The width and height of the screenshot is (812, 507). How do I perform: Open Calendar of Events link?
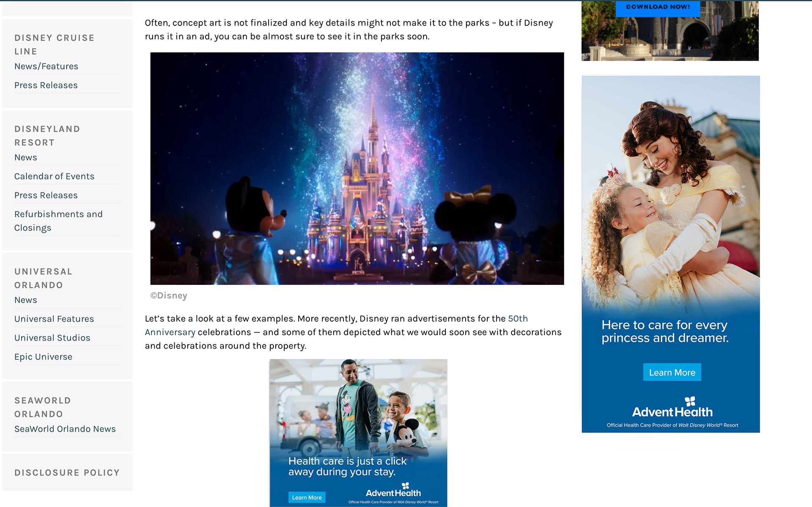(54, 176)
